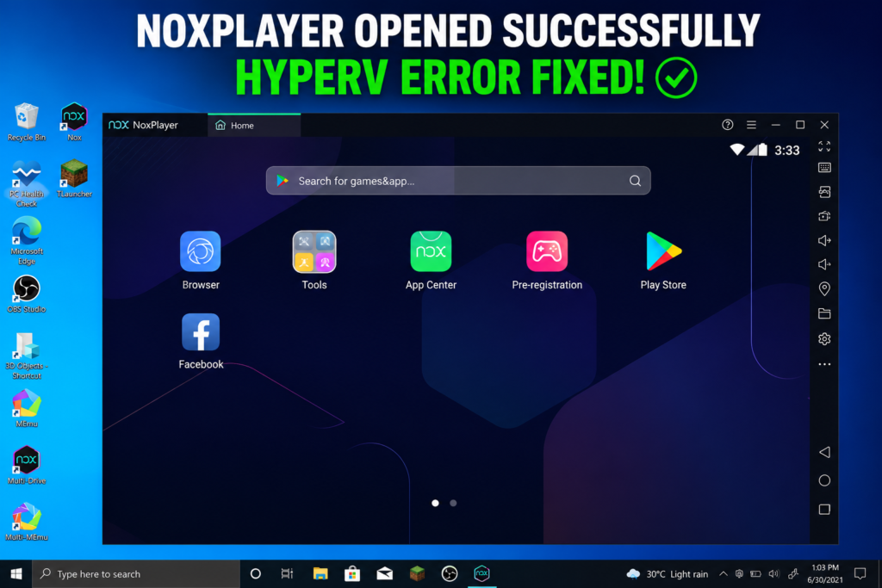Open the Minecraft block taskbar icon
Image resolution: width=882 pixels, height=588 pixels.
click(417, 574)
